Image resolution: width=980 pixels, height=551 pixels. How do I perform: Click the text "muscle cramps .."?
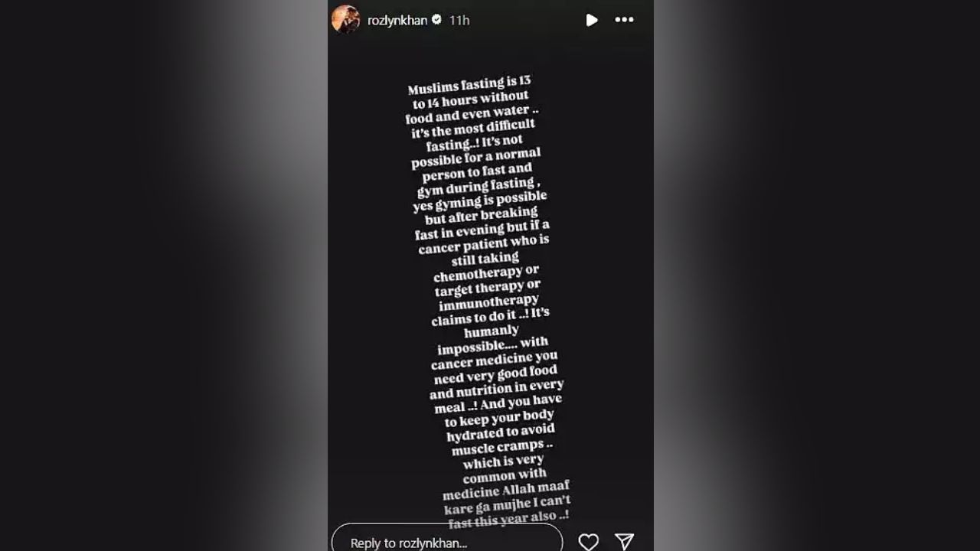[x=502, y=447]
